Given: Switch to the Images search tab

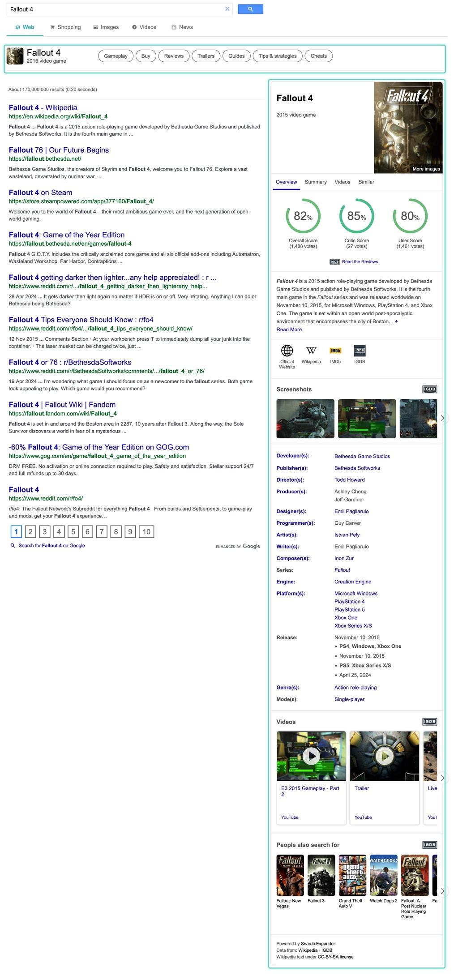Looking at the screenshot, I should click(x=106, y=27).
